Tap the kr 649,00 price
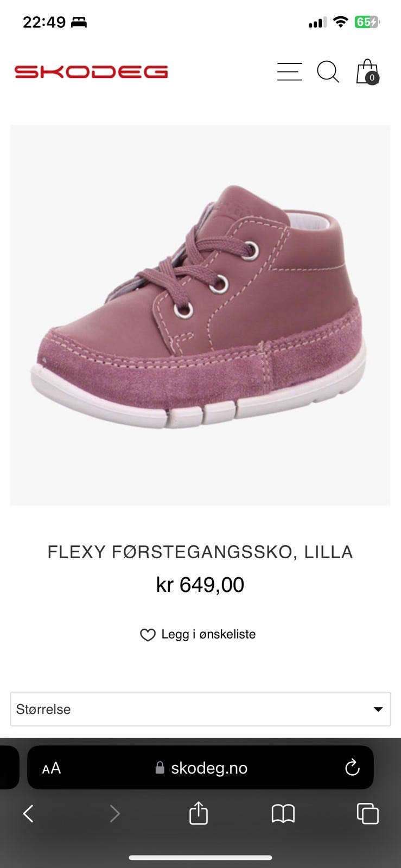 [x=200, y=585]
